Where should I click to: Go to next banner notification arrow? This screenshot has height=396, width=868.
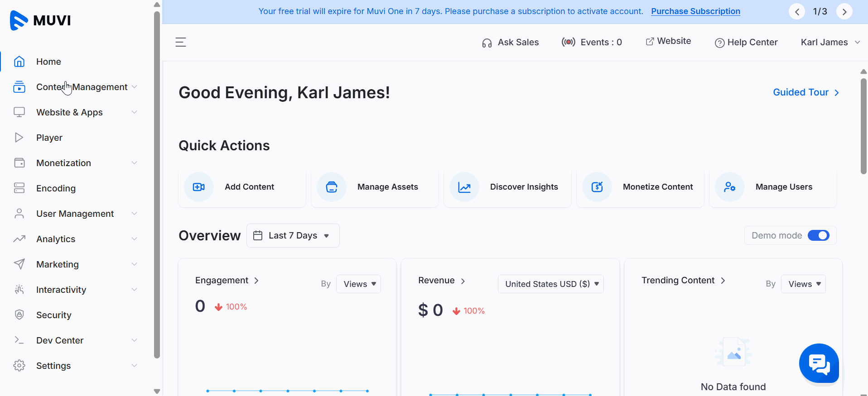point(844,12)
